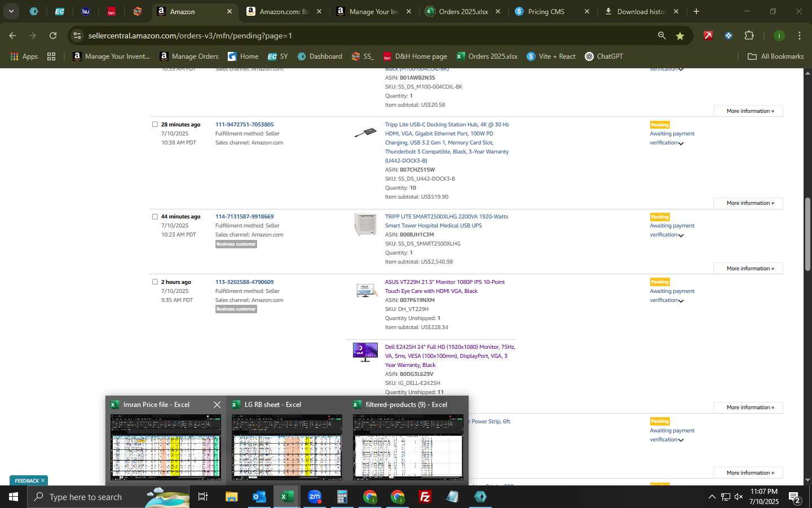Image resolution: width=812 pixels, height=508 pixels.
Task: Switch to the Download history tab
Action: click(641, 11)
